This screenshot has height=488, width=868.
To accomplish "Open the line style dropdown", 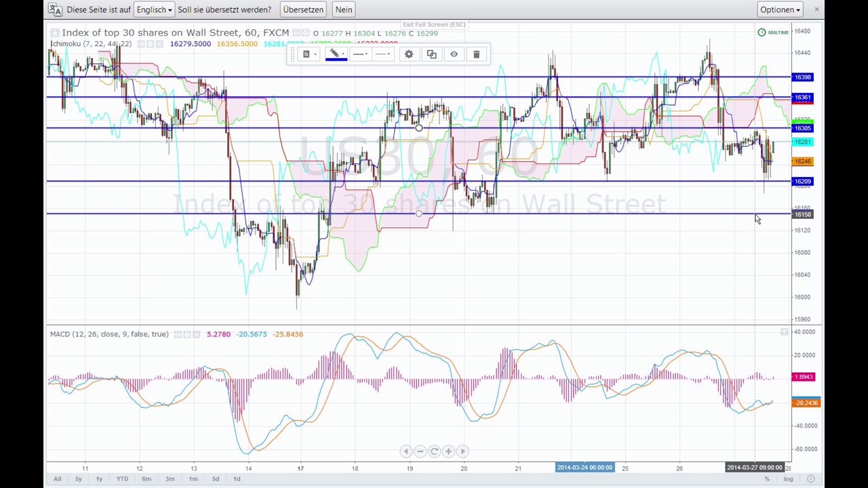I will point(360,54).
